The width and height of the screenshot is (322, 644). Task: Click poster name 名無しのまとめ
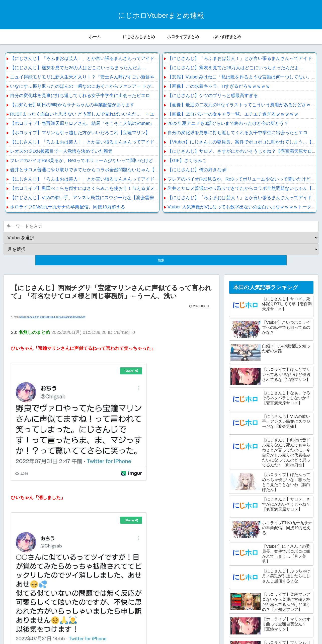[x=34, y=332]
